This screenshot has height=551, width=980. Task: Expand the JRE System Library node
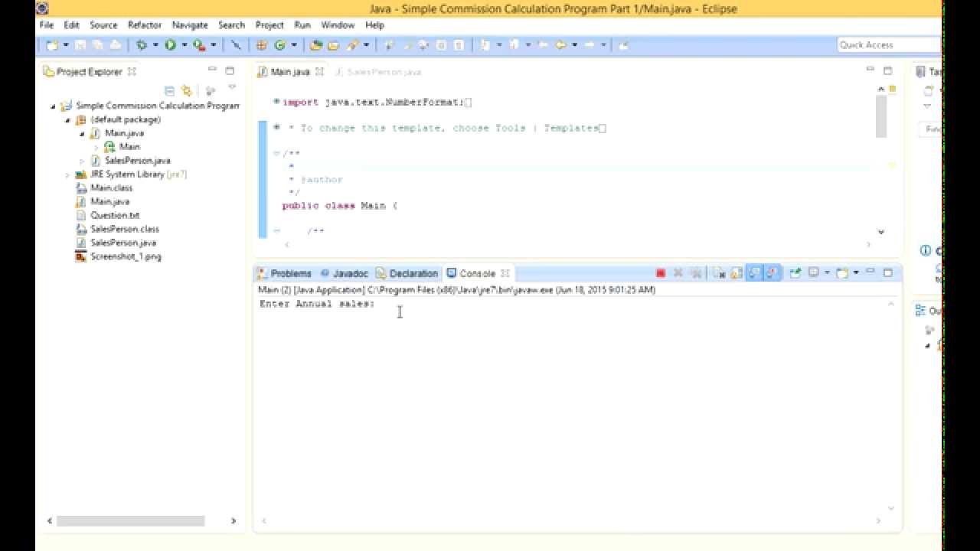(67, 174)
